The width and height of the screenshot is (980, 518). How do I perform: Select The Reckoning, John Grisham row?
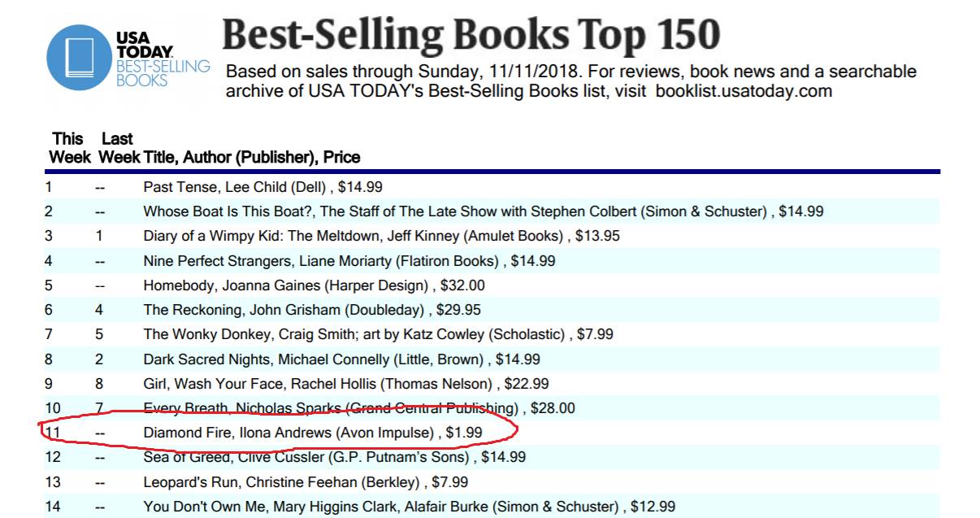coord(492,310)
